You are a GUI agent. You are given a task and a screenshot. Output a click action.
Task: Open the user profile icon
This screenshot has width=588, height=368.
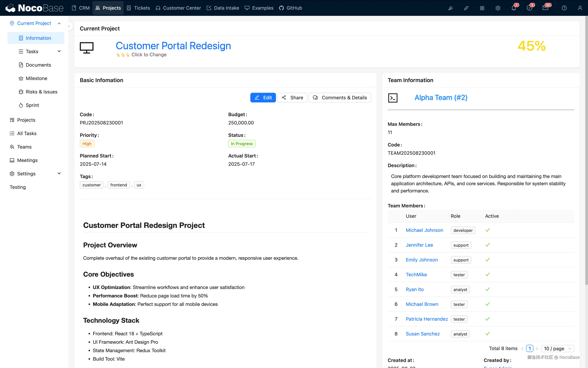coord(580,8)
